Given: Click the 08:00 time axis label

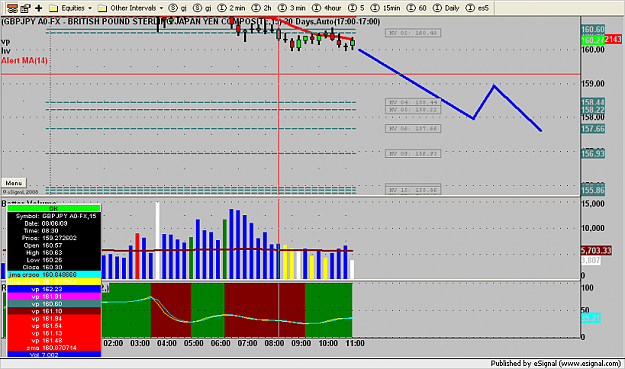Looking at the screenshot, I should [x=274, y=343].
